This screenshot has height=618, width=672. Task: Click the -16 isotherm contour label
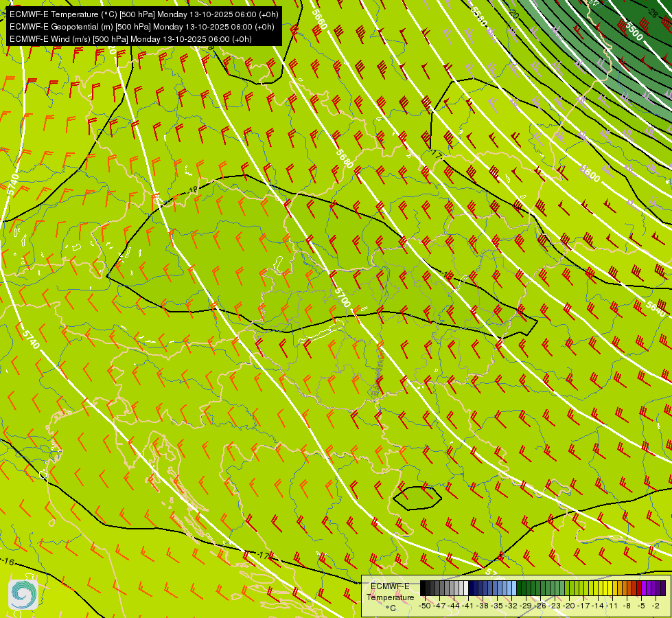point(8,562)
